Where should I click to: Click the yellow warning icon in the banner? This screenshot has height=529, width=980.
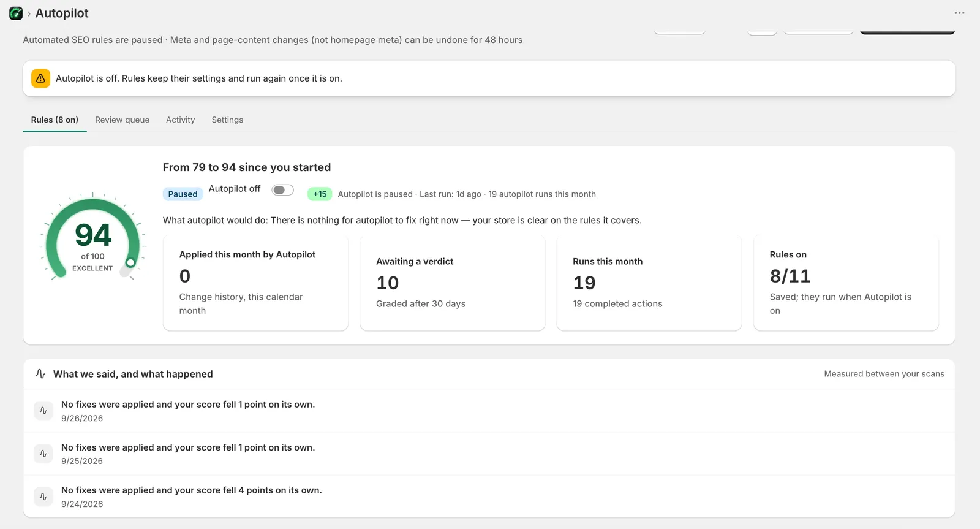[40, 78]
